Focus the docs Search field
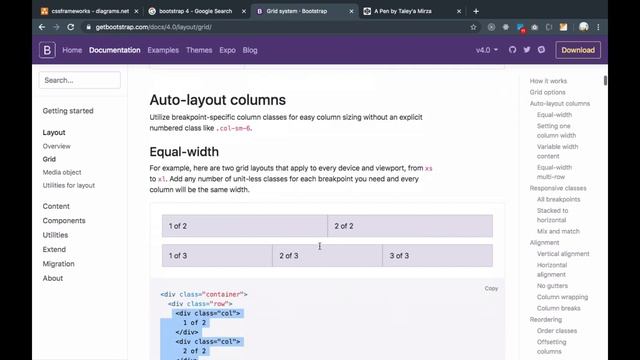Image resolution: width=640 pixels, height=360 pixels. [x=80, y=80]
